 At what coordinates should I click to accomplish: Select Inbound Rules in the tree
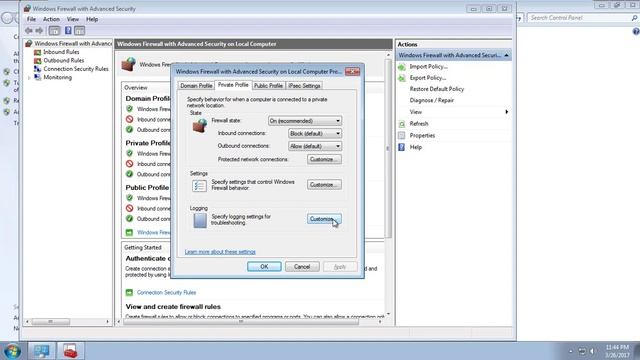pos(61,52)
